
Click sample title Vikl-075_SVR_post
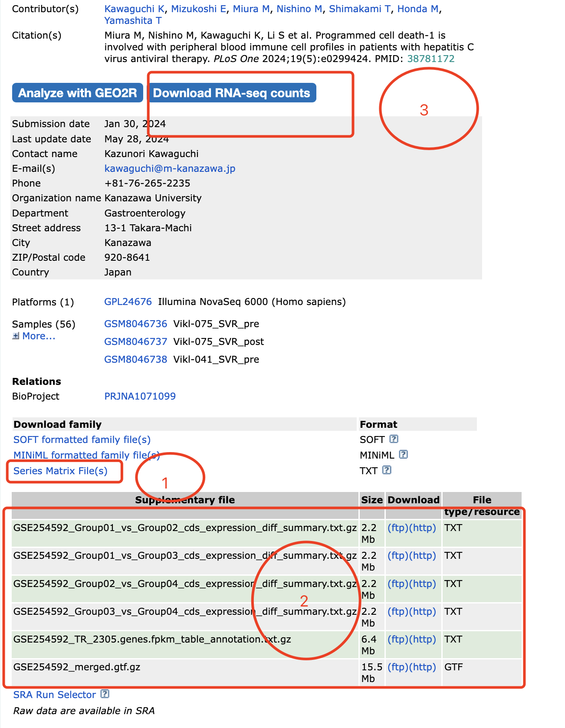tap(219, 341)
